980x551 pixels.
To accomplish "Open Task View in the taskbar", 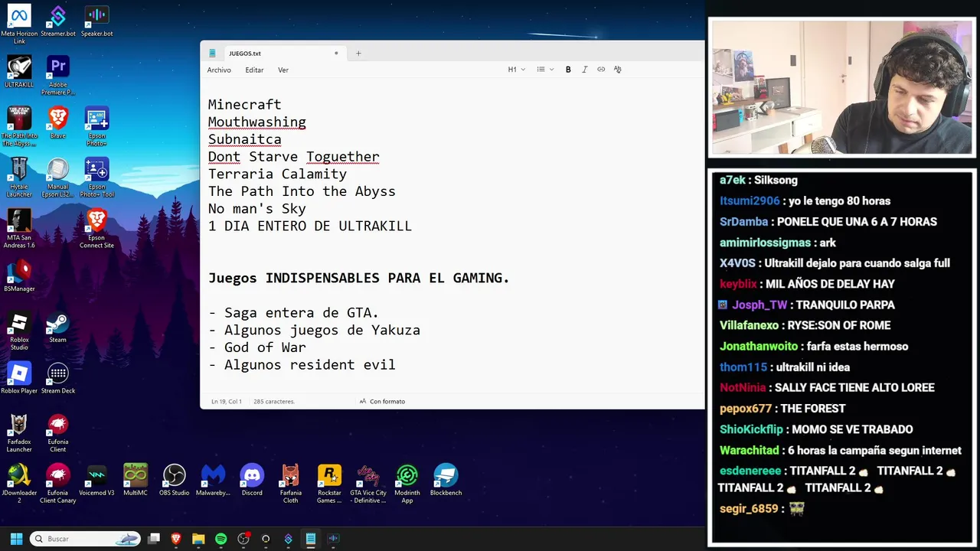I will tap(154, 539).
